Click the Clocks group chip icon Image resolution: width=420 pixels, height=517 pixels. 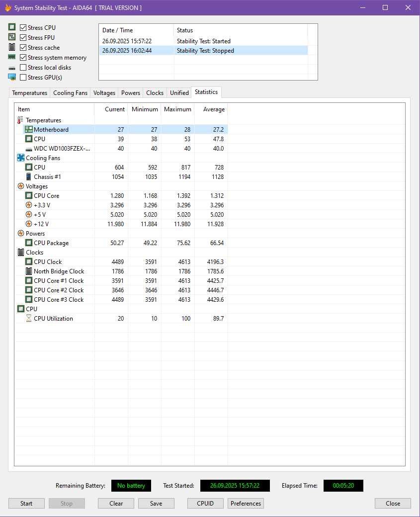[21, 252]
